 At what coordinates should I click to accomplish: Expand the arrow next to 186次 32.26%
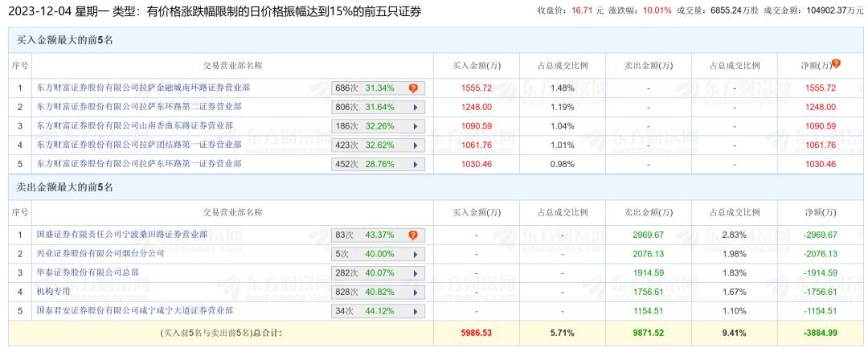(x=415, y=126)
